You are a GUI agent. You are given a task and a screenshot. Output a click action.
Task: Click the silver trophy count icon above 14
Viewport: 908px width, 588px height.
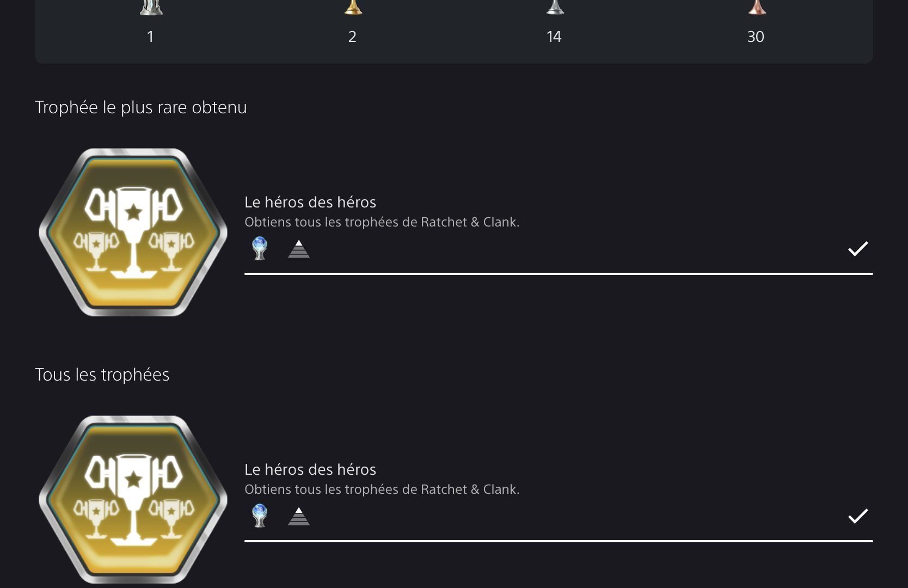click(x=554, y=8)
